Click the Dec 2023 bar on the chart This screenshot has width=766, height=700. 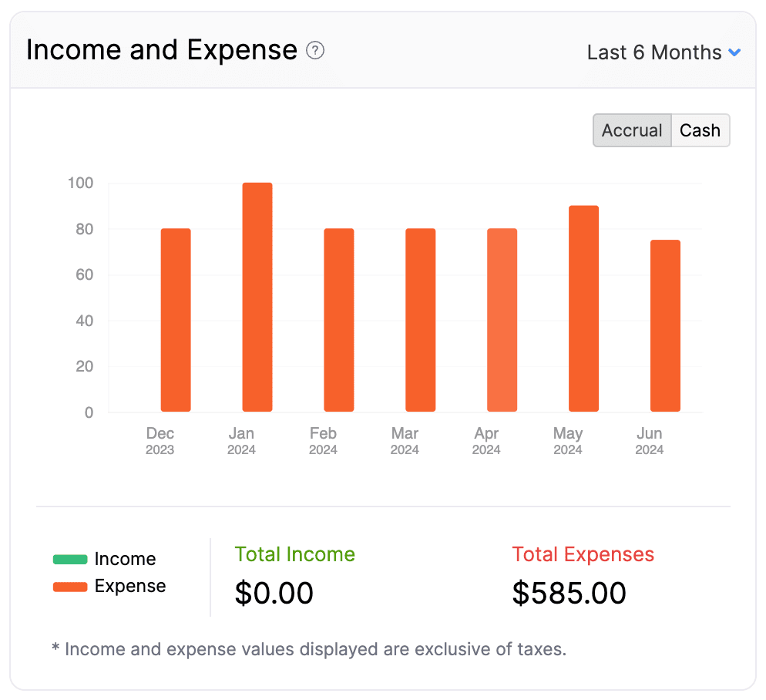175,318
